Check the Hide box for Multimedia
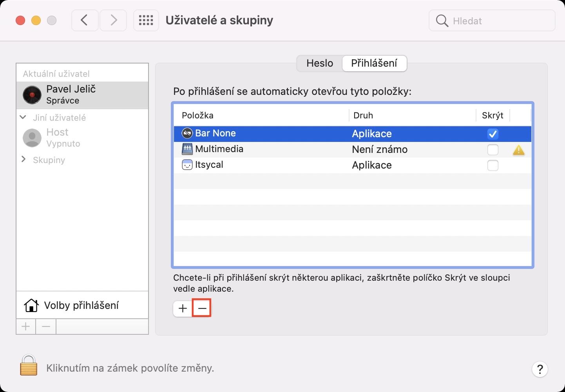This screenshot has height=392, width=565. coord(493,150)
